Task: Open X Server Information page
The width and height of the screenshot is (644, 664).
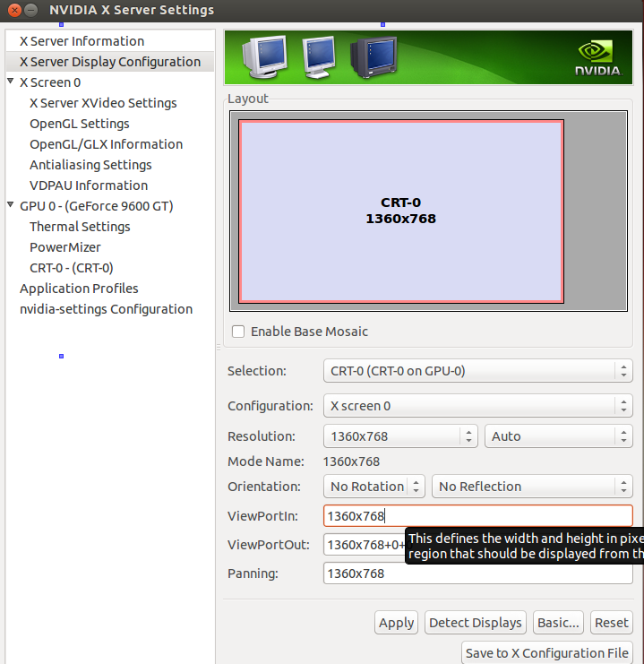Action: (x=82, y=41)
